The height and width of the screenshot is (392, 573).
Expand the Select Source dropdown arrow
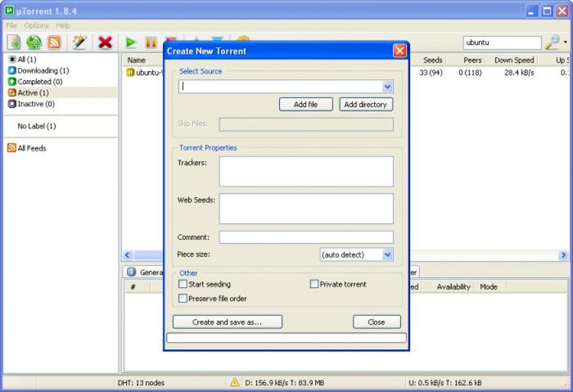pos(388,86)
